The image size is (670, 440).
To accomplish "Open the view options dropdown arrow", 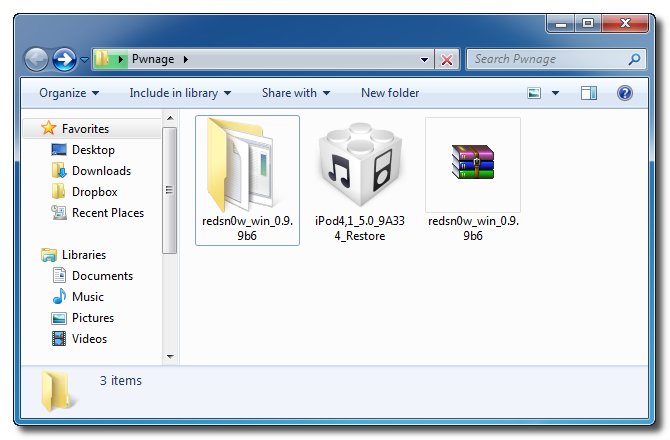I will [x=555, y=93].
